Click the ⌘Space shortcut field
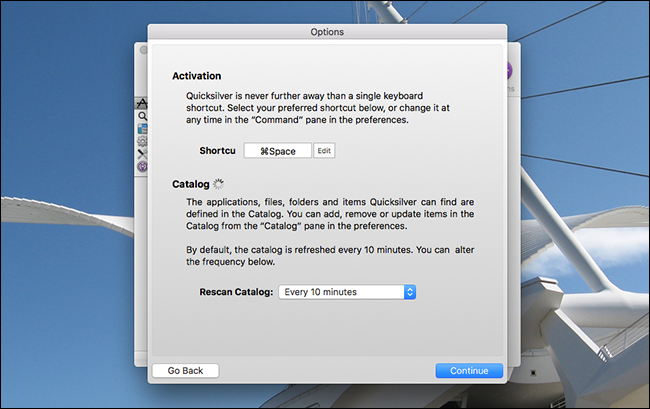This screenshot has width=650, height=409. click(277, 151)
